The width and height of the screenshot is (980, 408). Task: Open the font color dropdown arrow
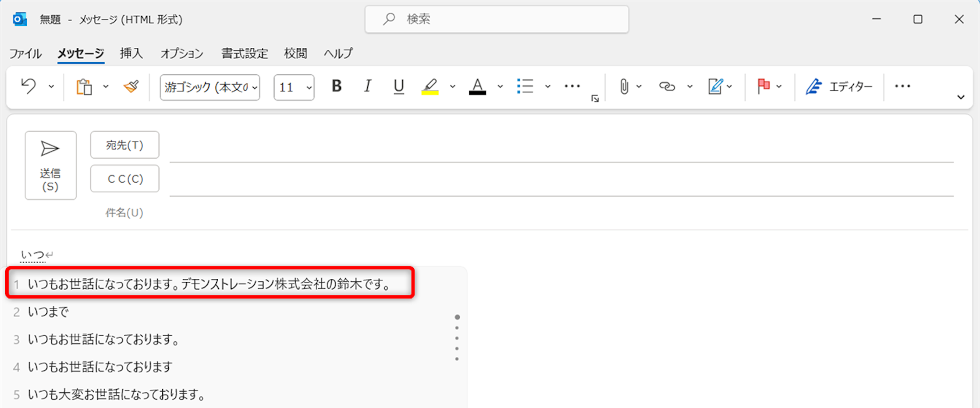pos(500,87)
